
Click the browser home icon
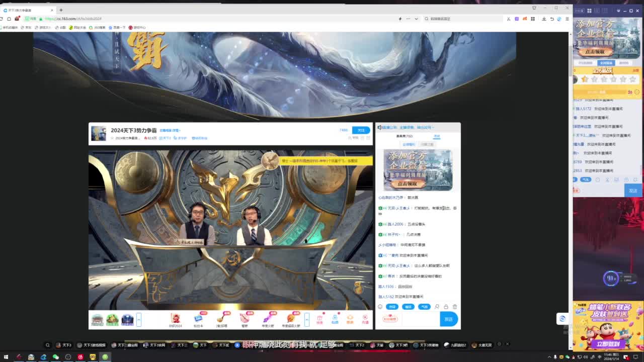9,19
